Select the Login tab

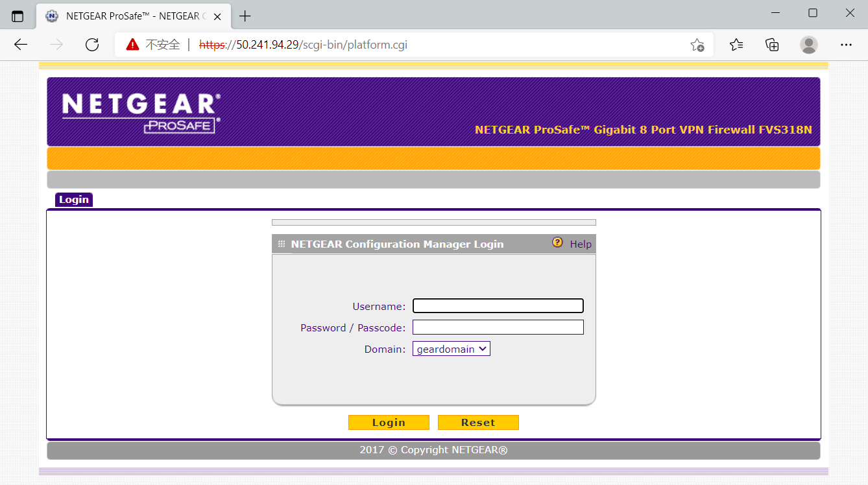[74, 200]
